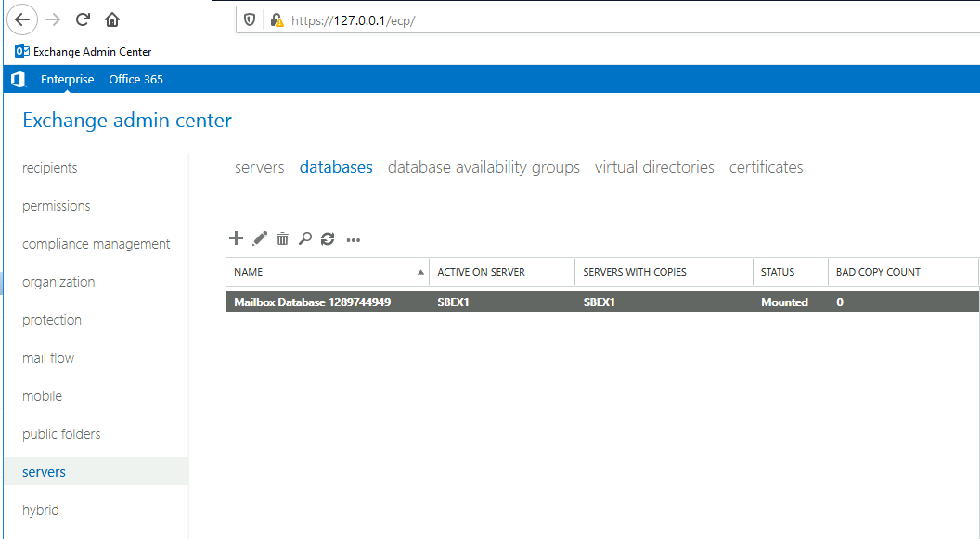The image size is (980, 539).
Task: Click the Outlook icon beside Exchange Admin Center
Action: pyautogui.click(x=22, y=51)
